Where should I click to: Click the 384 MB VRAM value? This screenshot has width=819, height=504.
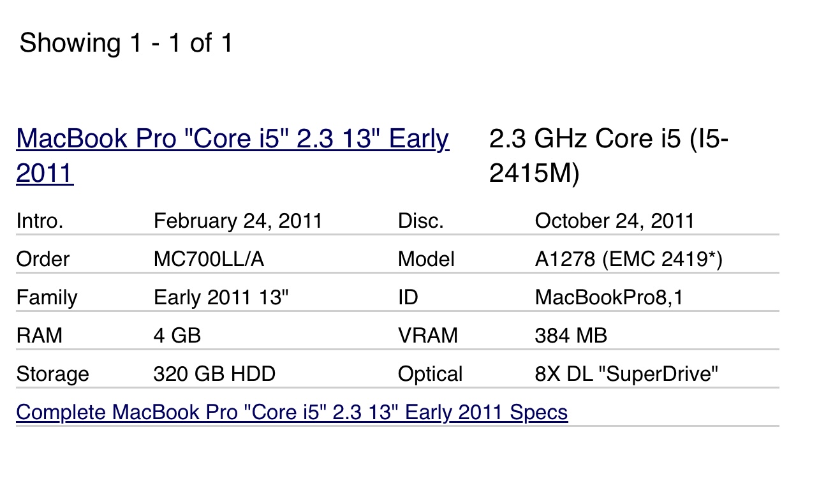tap(571, 336)
